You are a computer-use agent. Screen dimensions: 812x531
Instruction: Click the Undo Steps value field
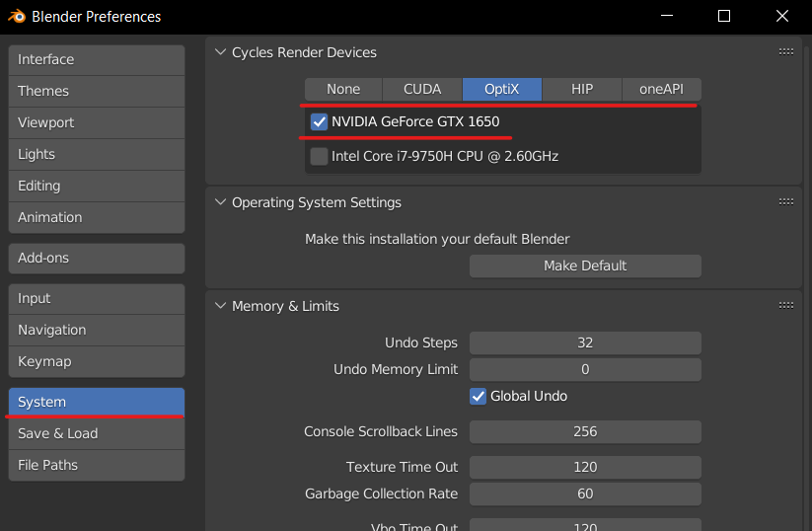point(585,342)
